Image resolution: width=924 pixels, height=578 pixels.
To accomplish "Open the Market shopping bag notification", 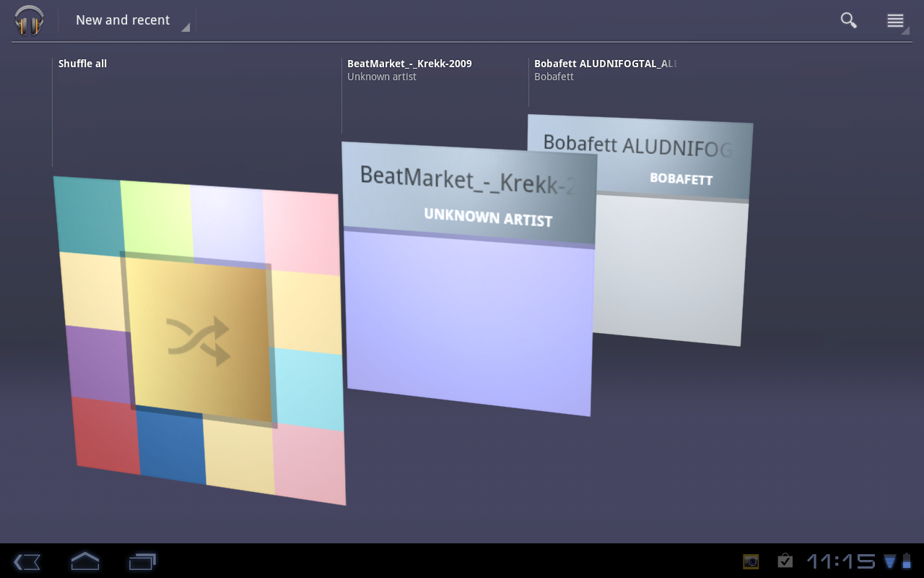I will [x=785, y=561].
